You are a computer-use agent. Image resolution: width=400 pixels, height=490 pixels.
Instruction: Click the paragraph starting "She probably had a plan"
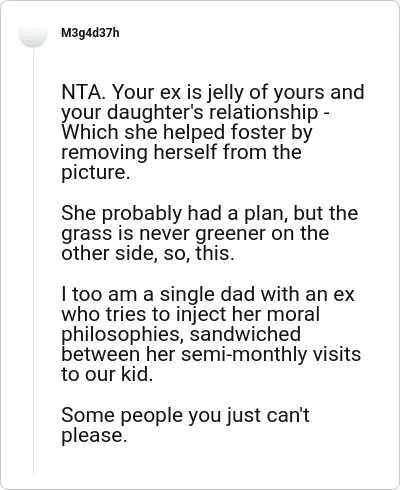pyautogui.click(x=210, y=233)
